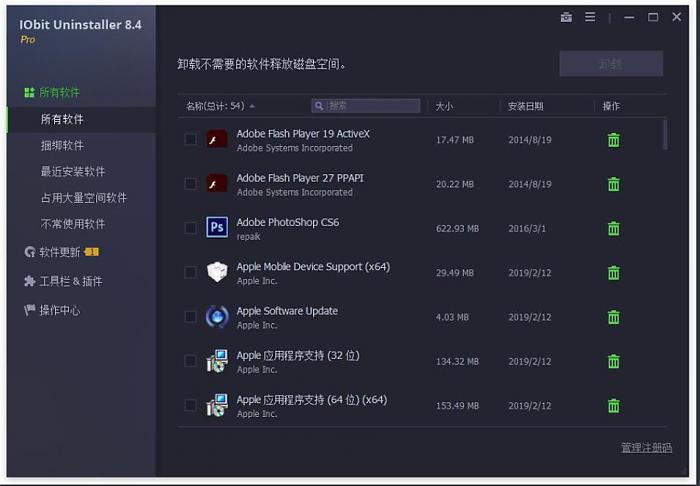
Task: Expand the 软件更新 sidebar section
Action: point(59,252)
